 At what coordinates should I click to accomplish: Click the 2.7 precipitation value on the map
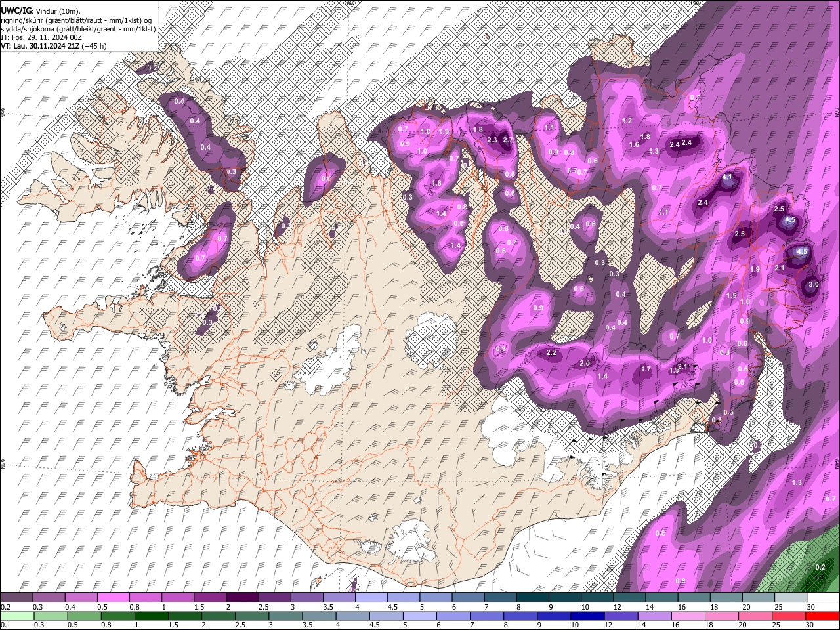507,140
